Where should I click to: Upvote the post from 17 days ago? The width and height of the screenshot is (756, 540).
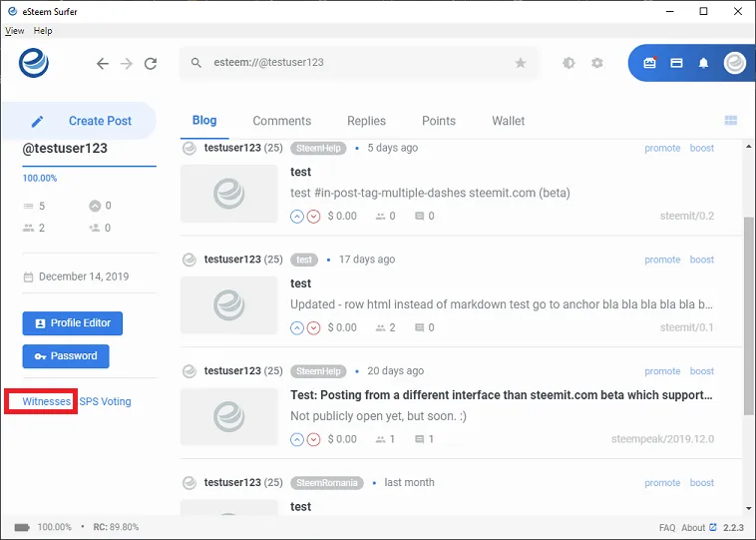297,328
